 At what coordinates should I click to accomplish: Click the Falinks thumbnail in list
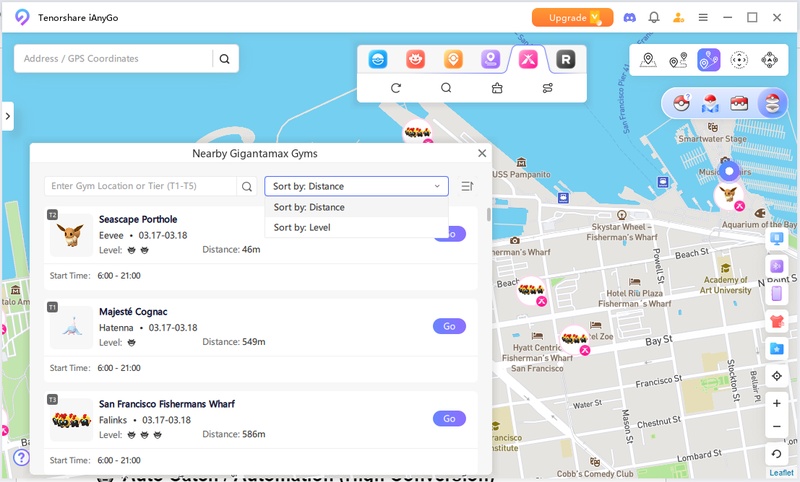[71, 420]
